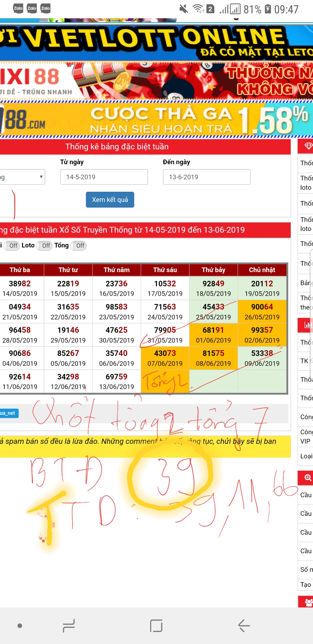Tap the bar chart icon in sidebar
The width and height of the screenshot is (313, 644).
click(x=308, y=325)
